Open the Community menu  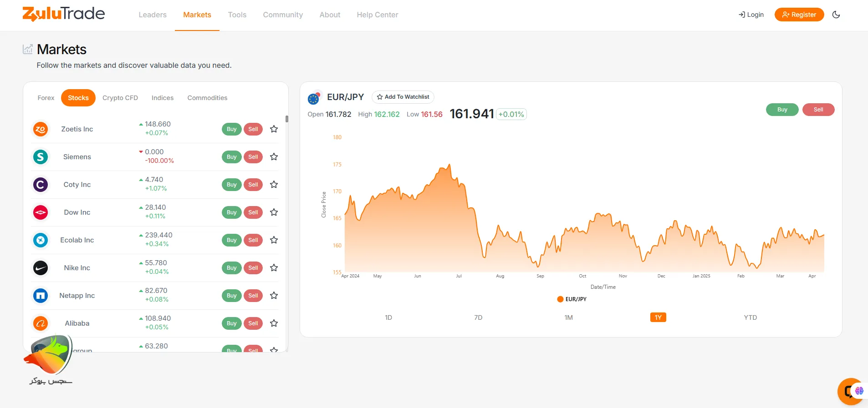point(283,15)
